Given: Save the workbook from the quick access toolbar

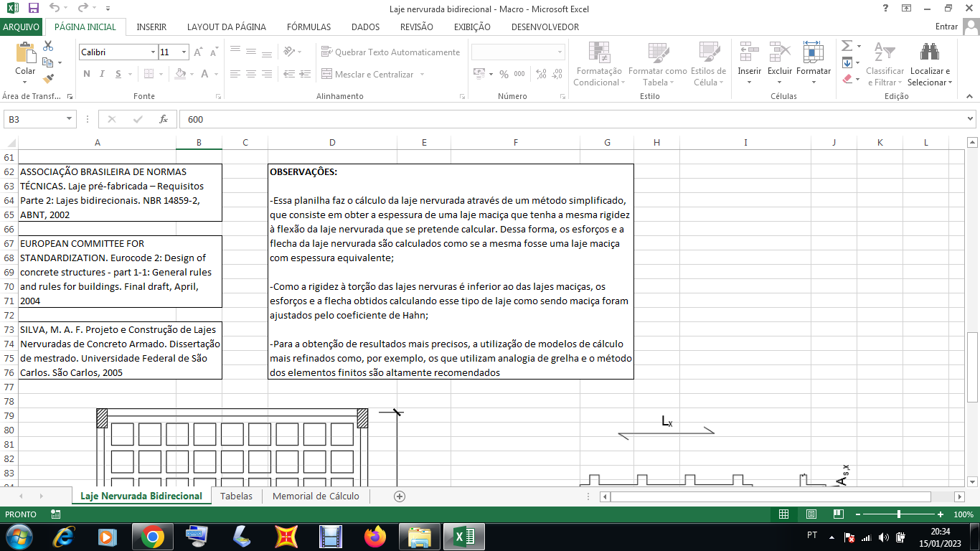Looking at the screenshot, I should pyautogui.click(x=34, y=8).
